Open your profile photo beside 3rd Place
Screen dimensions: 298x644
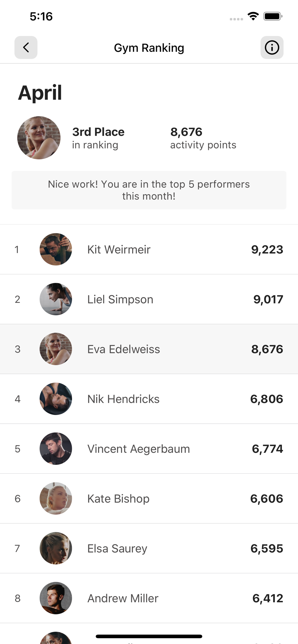(39, 138)
